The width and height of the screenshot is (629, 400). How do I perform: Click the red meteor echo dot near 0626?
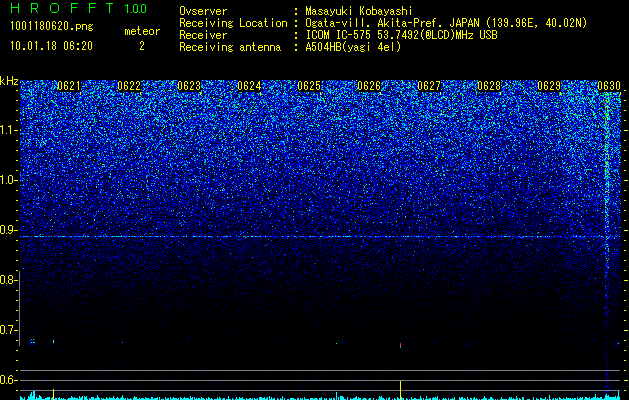pyautogui.click(x=400, y=345)
